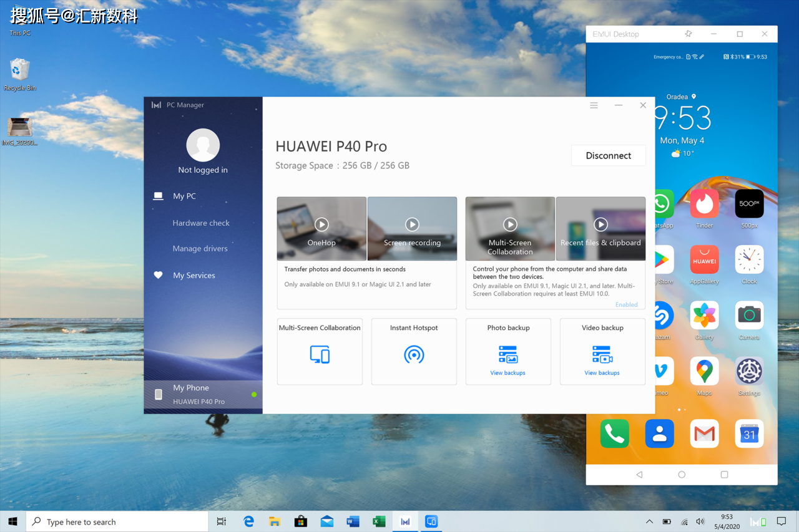799x532 pixels.
Task: Click the Not logged in avatar
Action: pyautogui.click(x=203, y=145)
